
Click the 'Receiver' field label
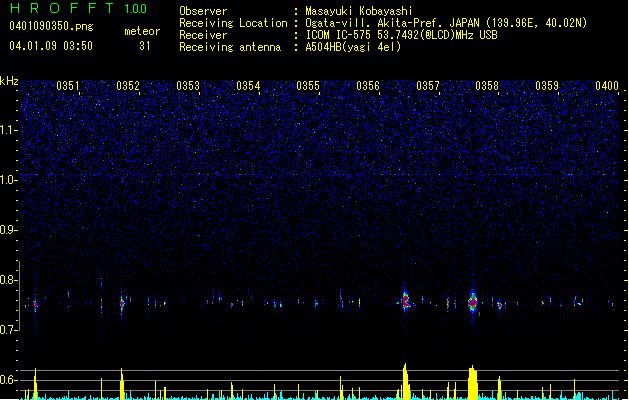(x=203, y=35)
